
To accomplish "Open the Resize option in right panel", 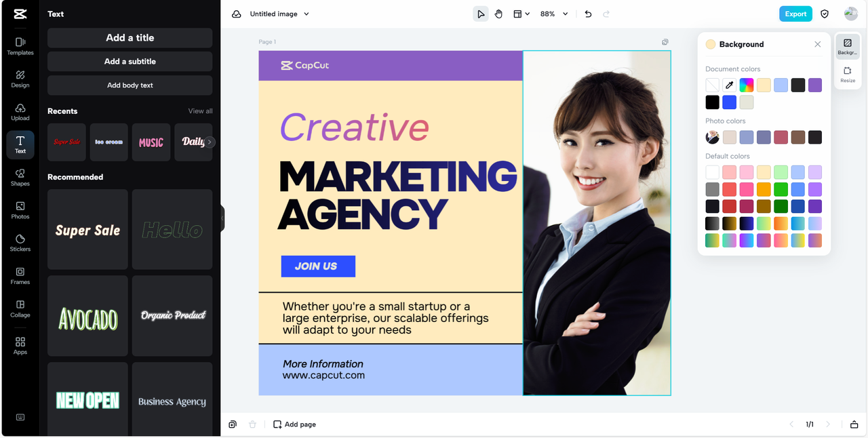I will (848, 75).
